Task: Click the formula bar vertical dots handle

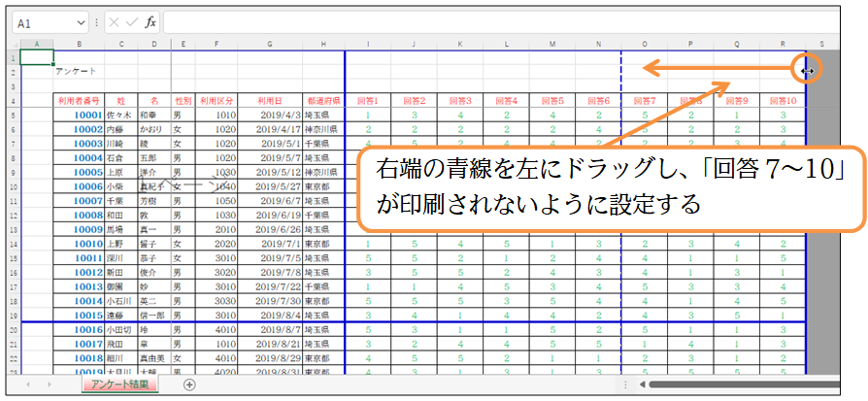Action: point(96,23)
